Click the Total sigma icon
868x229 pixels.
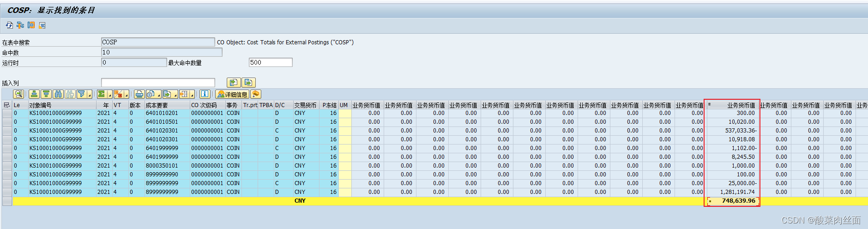click(102, 94)
